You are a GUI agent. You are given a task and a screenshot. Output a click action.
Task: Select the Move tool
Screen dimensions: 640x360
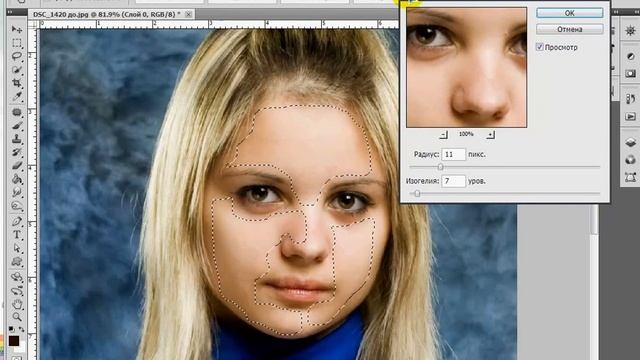(x=17, y=29)
